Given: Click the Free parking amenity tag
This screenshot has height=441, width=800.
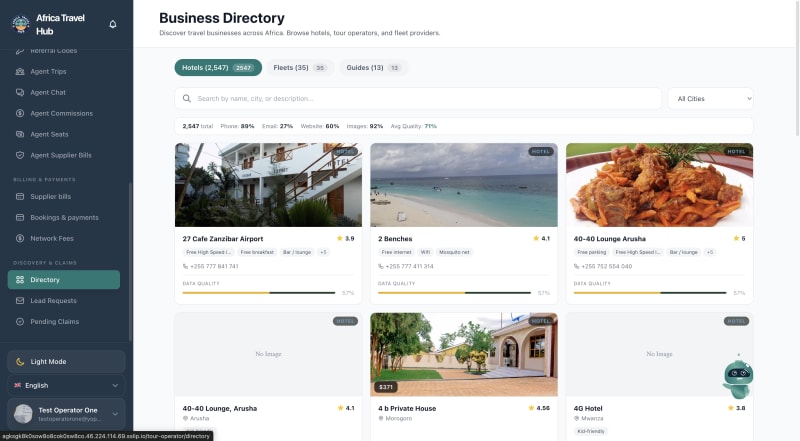Looking at the screenshot, I should pos(592,252).
